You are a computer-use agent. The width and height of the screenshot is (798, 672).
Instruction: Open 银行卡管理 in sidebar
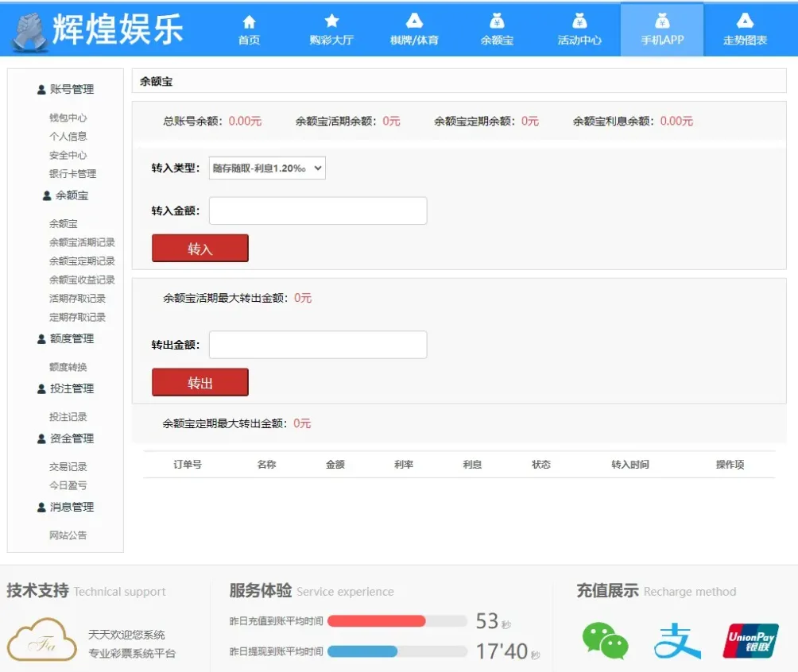click(73, 174)
